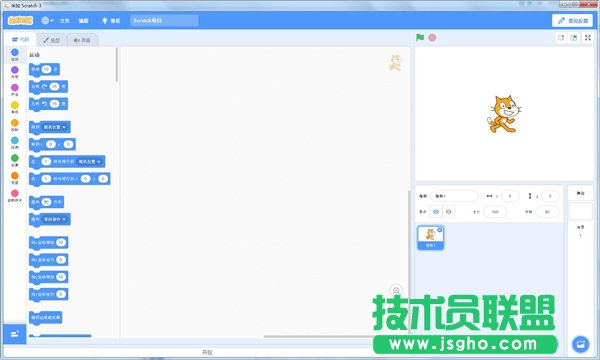Viewport: 600px width, 360px height.
Task: Click the cat sprite on the stage
Action: point(504,114)
